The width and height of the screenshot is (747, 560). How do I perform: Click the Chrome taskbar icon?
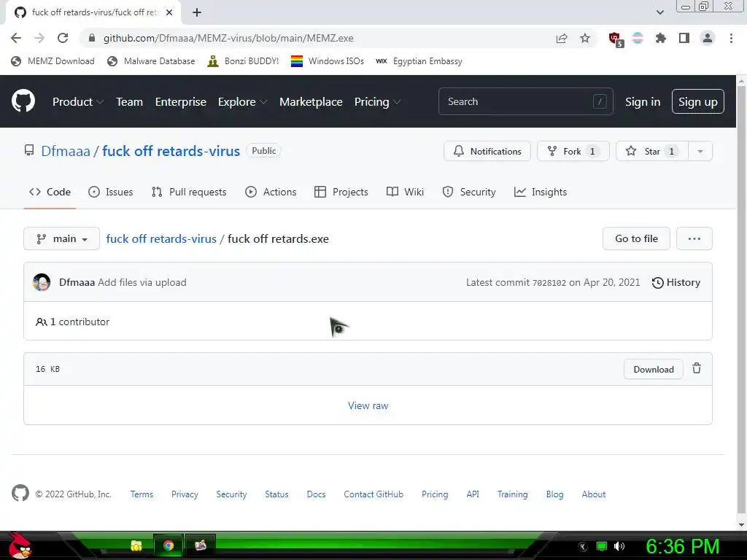pyautogui.click(x=169, y=545)
